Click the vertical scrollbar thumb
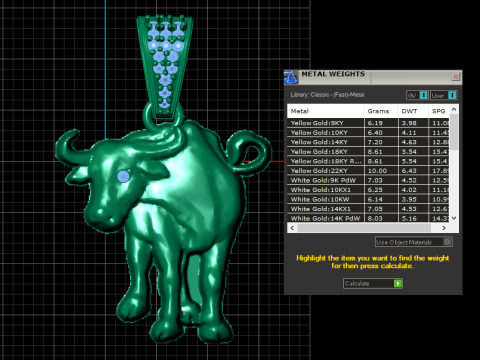This screenshot has width=480, height=360. click(x=454, y=132)
